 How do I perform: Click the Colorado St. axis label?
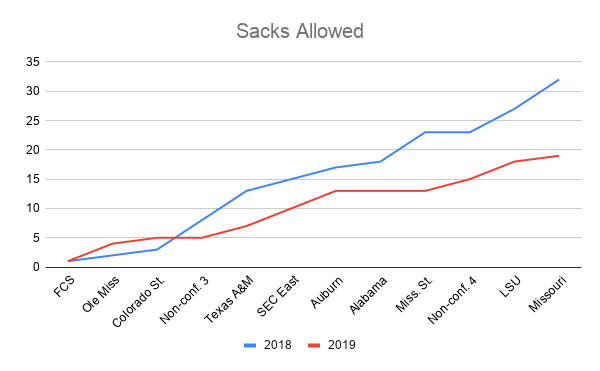[138, 302]
